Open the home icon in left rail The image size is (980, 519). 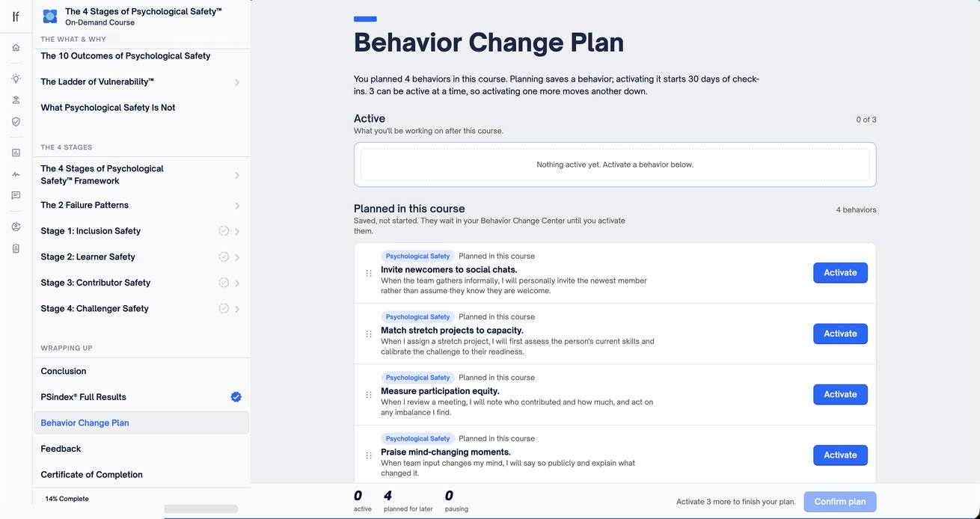(x=16, y=48)
